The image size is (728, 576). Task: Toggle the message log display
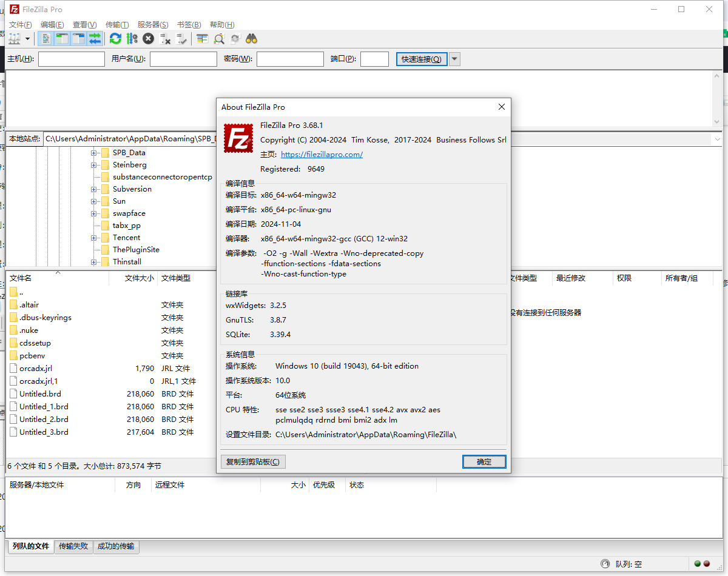tap(45, 39)
